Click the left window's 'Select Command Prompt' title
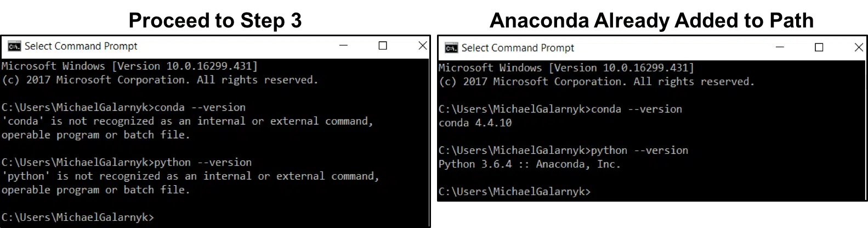The image size is (868, 228). [81, 46]
